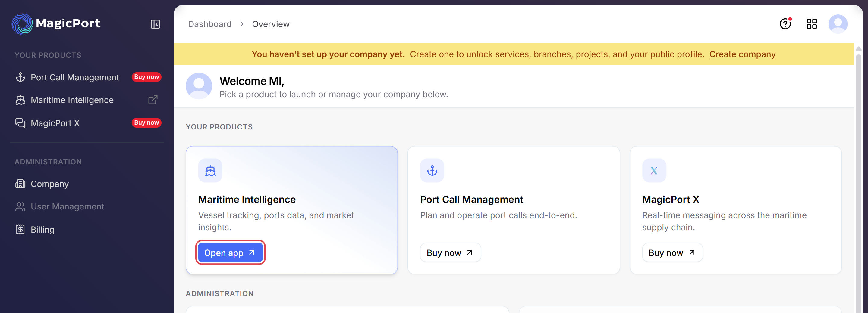Viewport: 868px width, 313px height.
Task: Click the Overview breadcrumb
Action: (x=271, y=24)
